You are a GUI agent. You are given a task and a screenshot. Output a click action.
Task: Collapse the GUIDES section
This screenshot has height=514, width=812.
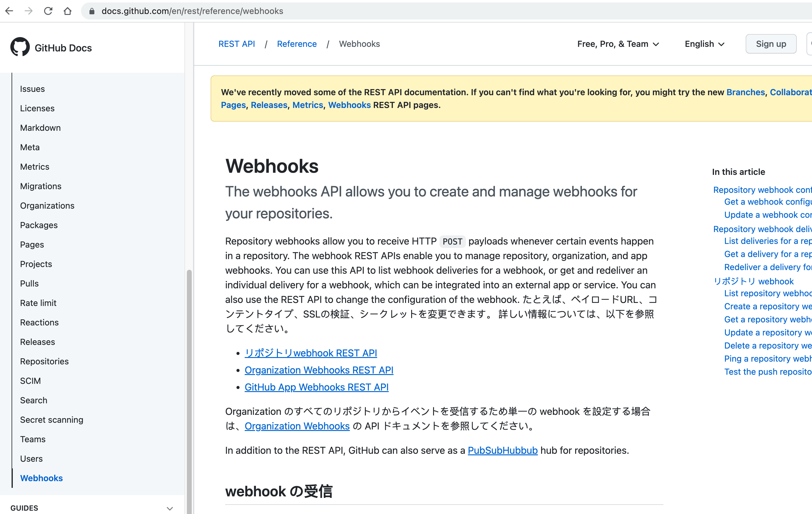[x=169, y=508]
